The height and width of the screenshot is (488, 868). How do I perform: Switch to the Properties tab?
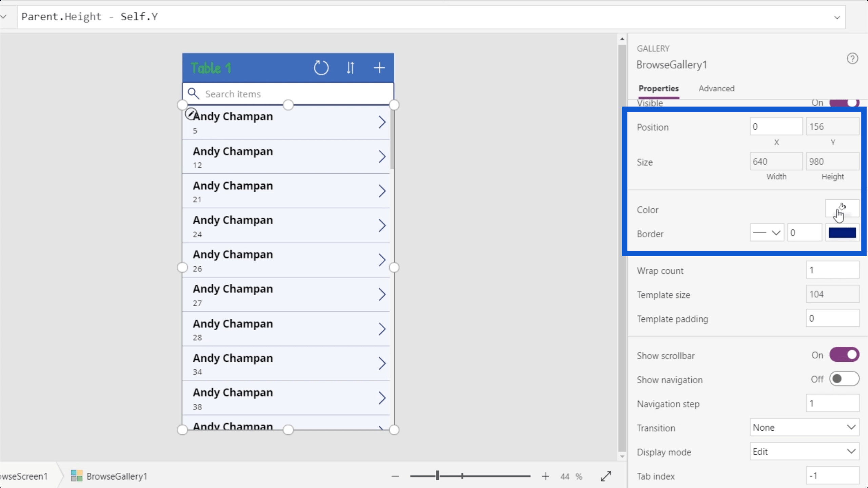click(x=658, y=89)
